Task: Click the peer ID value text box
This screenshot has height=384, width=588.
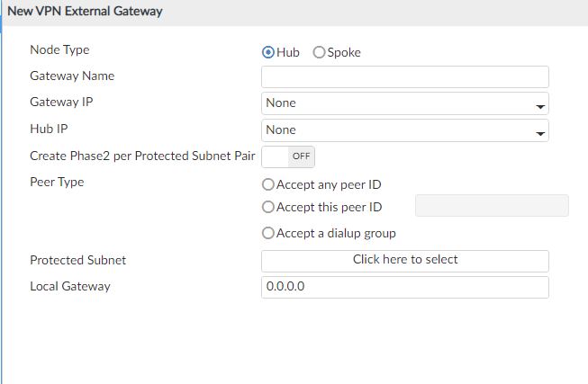Action: tap(491, 206)
